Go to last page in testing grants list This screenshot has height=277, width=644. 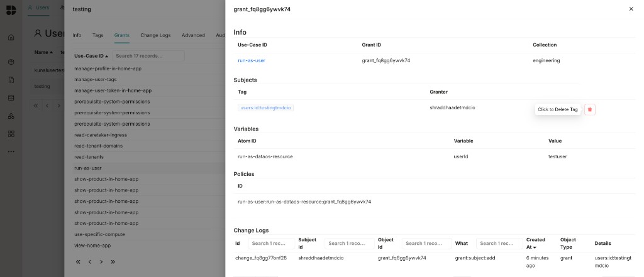(x=113, y=262)
